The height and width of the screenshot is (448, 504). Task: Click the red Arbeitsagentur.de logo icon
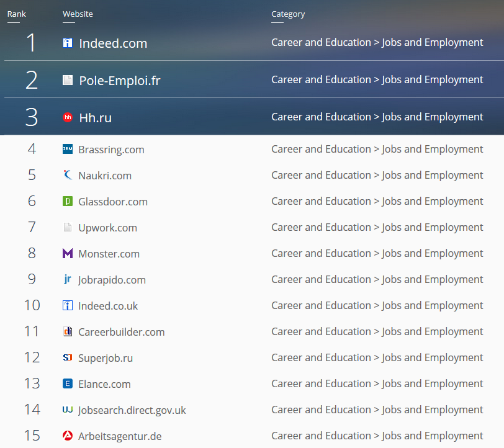(68, 436)
